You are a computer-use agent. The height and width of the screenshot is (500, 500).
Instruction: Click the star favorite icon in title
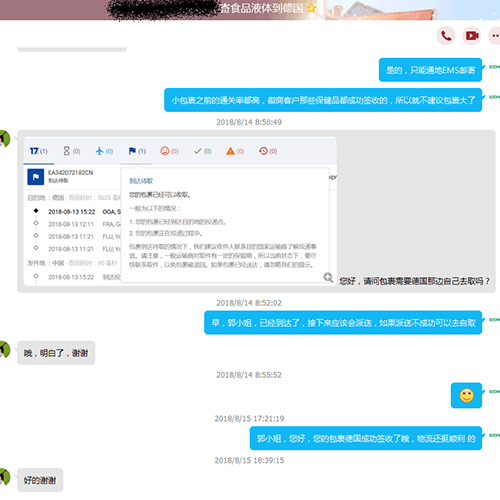[311, 8]
